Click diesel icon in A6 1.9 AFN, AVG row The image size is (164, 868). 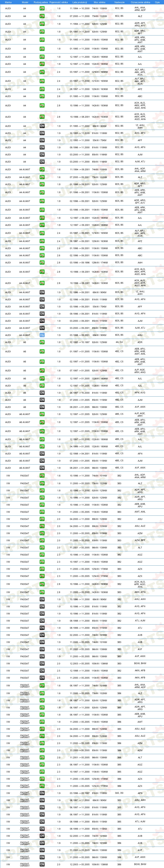pos(42,393)
